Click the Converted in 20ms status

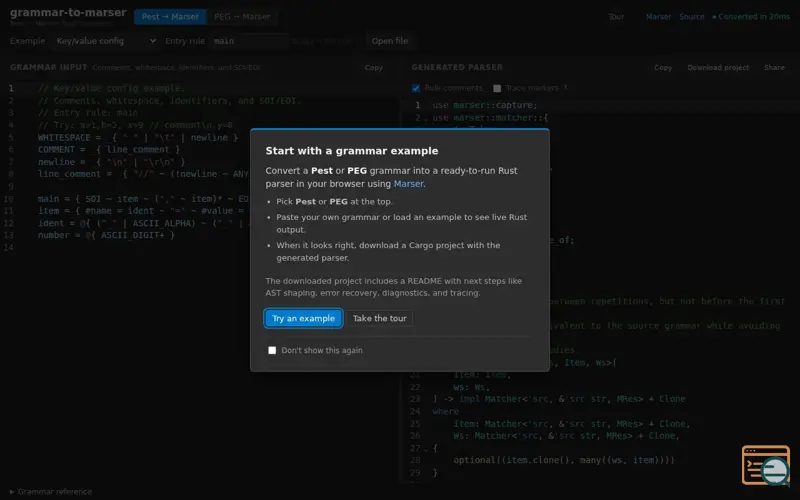(751, 17)
